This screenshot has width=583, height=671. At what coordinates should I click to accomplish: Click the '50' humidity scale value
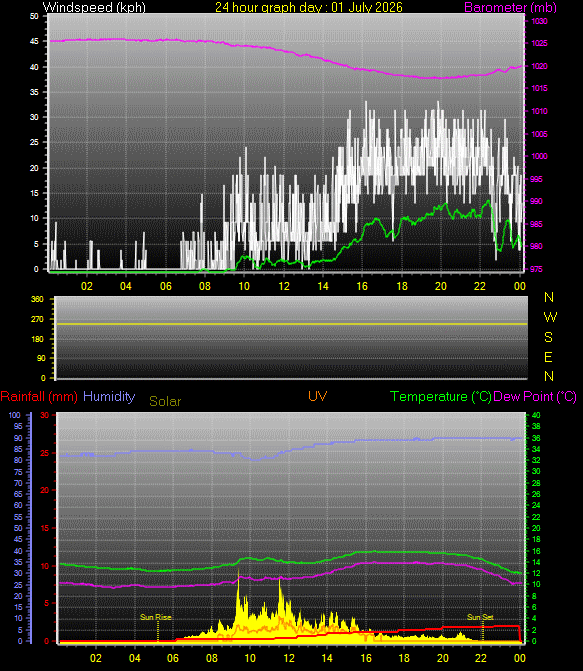tap(18, 528)
